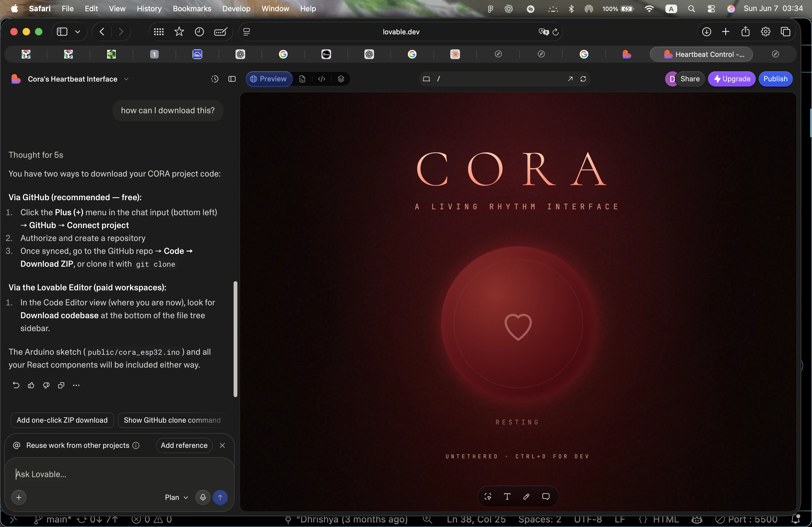The width and height of the screenshot is (812, 527).
Task: Give the reply a thumbs up
Action: click(x=31, y=385)
